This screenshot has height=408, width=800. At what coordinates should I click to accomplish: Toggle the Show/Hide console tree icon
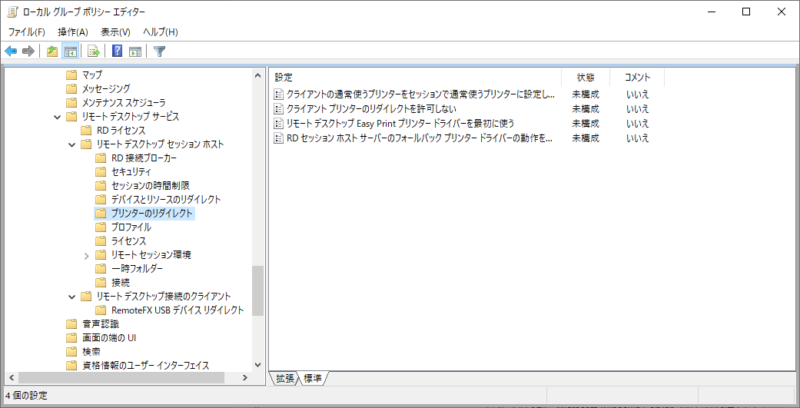tap(70, 51)
